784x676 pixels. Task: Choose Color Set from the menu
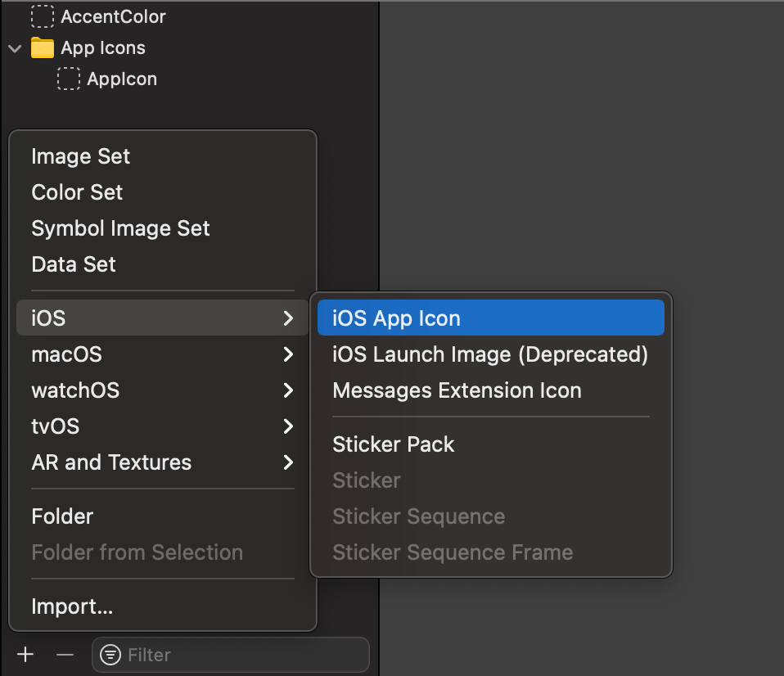(x=163, y=192)
